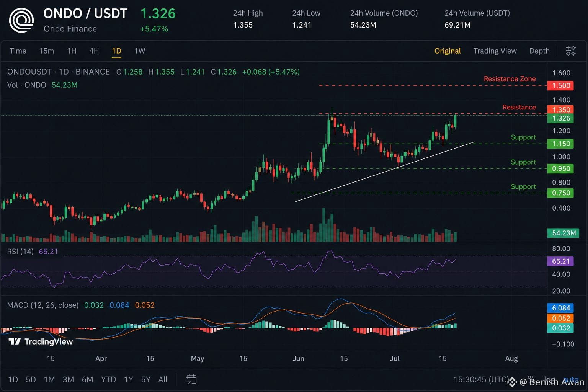588x392 pixels.
Task: Set date range to 1D in bottom bar
Action: 13,379
